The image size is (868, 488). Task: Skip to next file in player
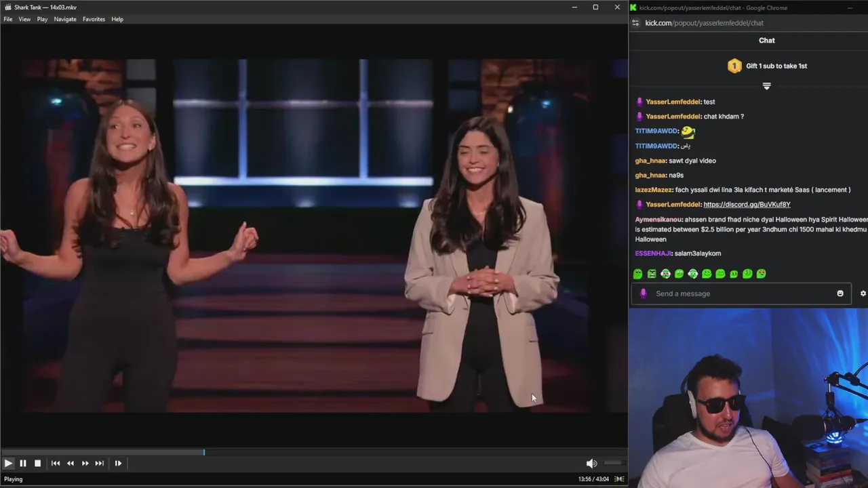click(100, 463)
